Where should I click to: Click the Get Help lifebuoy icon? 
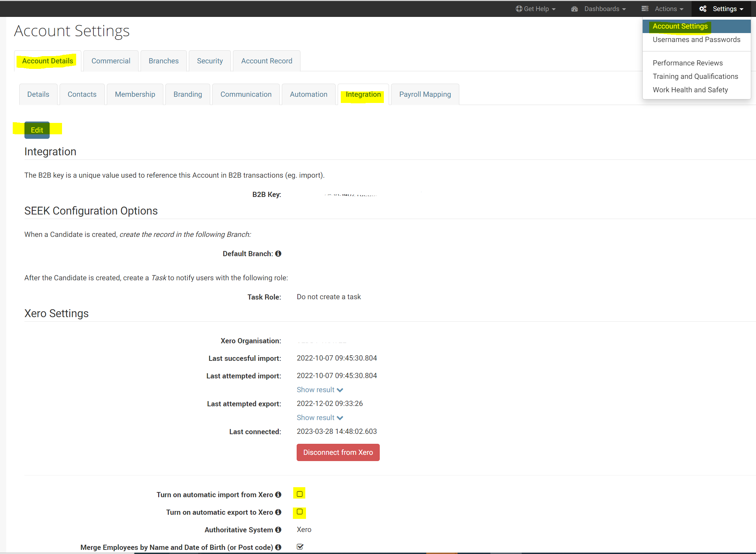(x=519, y=9)
